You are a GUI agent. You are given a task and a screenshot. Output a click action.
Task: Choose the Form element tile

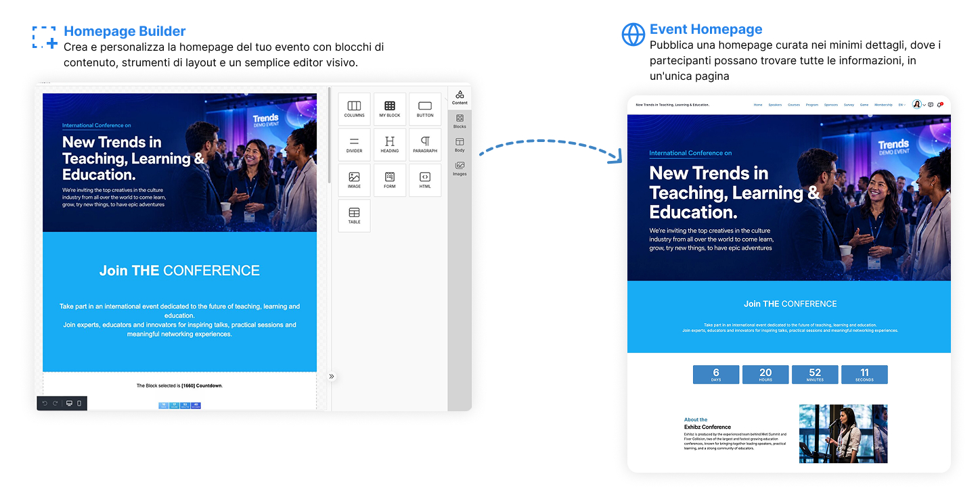(390, 180)
